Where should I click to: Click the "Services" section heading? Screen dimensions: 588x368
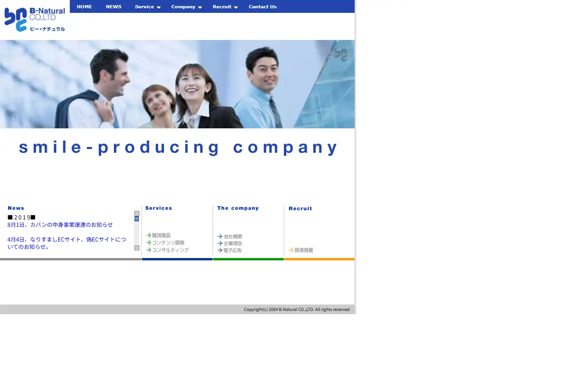click(158, 208)
